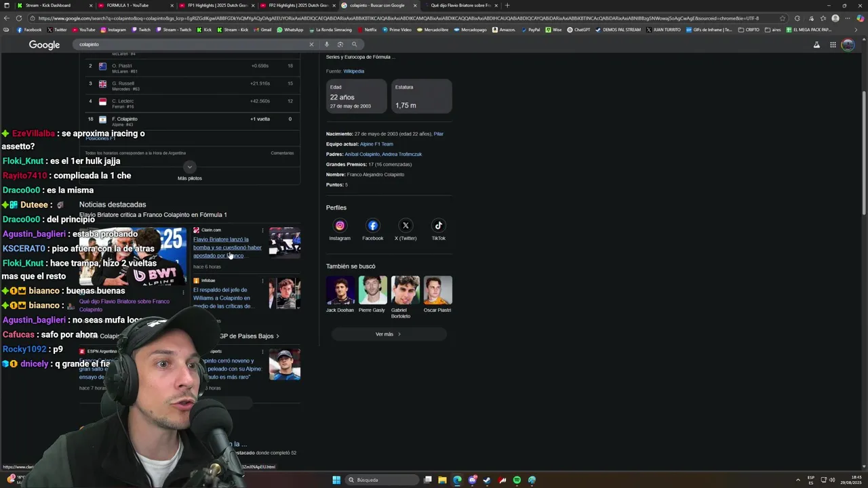
Task: Search by image with Lens icon
Action: point(340,44)
